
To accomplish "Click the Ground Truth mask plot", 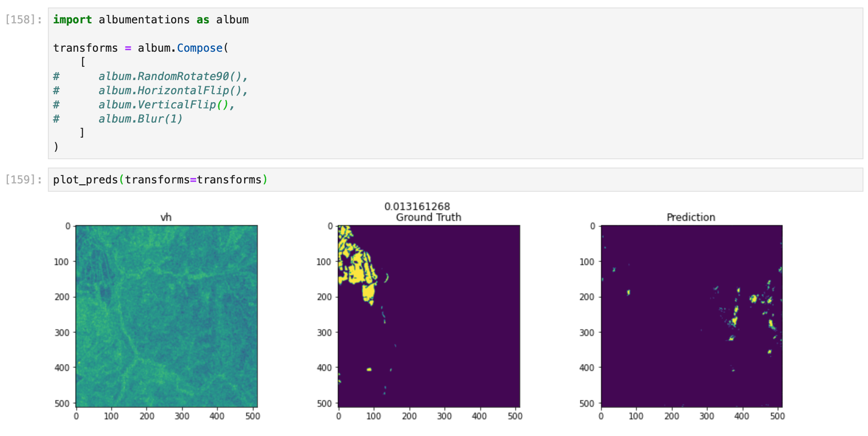I will [x=429, y=316].
